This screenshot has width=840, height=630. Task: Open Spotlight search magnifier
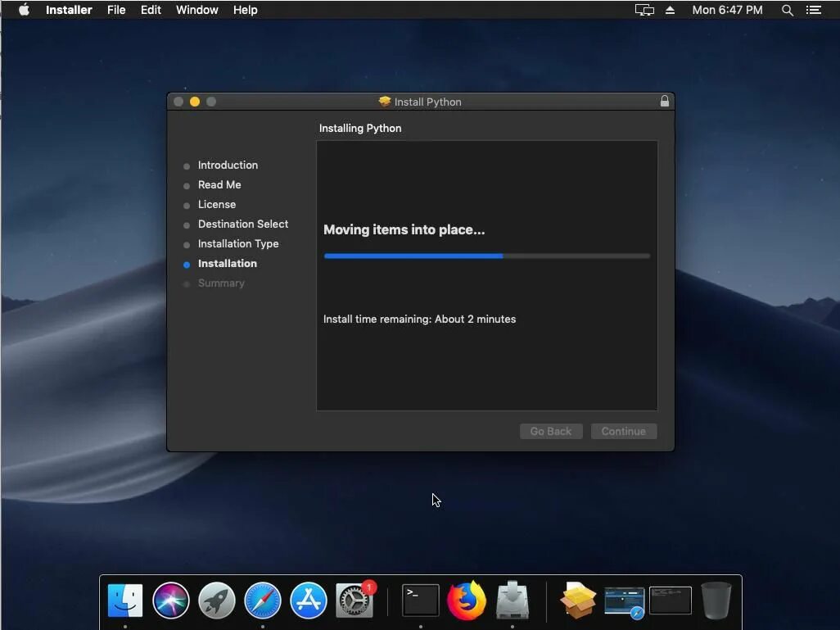click(x=787, y=10)
